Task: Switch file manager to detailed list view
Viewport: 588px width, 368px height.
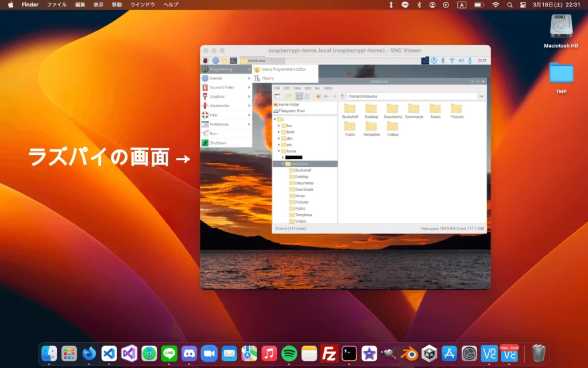Action: (308, 97)
